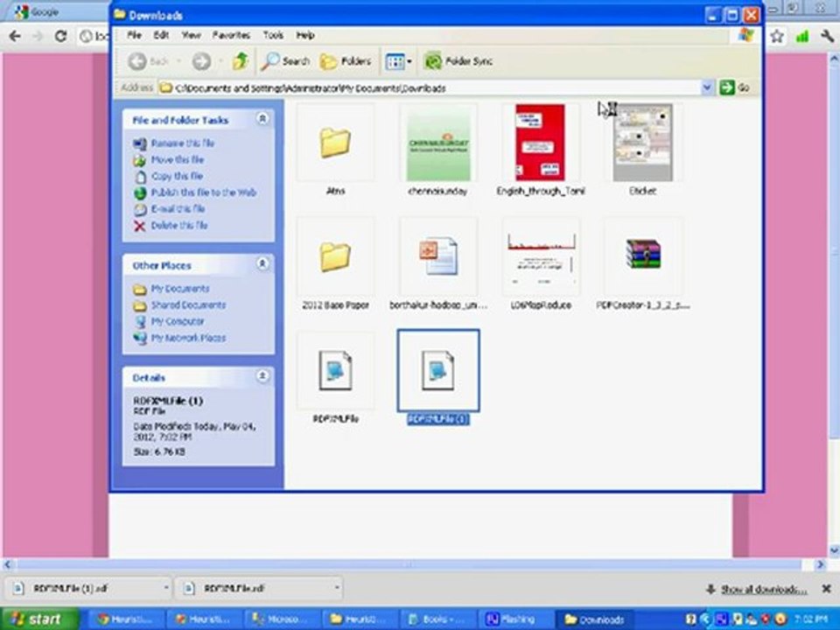Click the Chrome reload button
The image size is (840, 630).
click(x=61, y=36)
